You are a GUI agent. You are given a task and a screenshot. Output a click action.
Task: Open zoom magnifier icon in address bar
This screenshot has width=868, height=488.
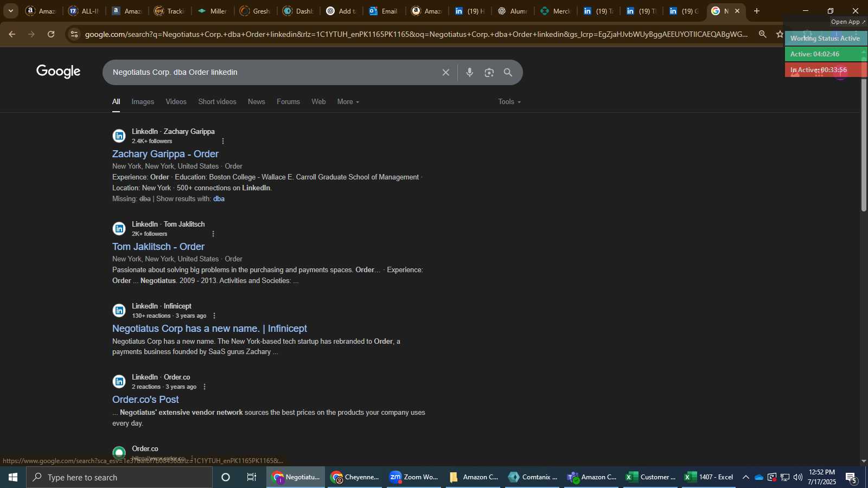click(763, 34)
